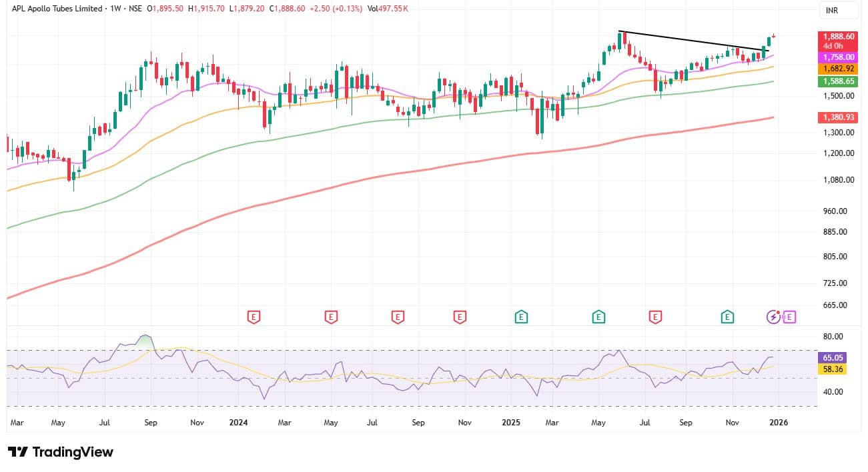
Task: Click the close value C1,888.60
Action: click(x=286, y=9)
